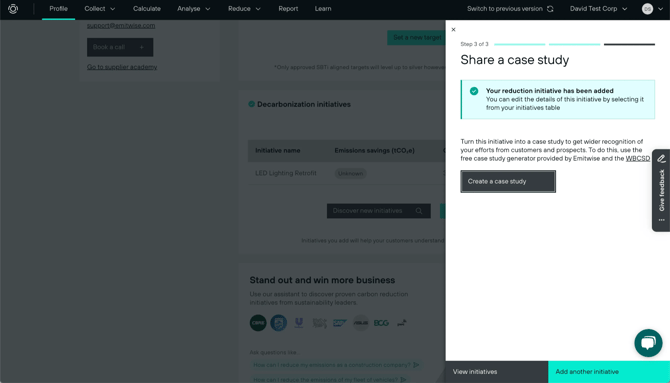
Task: Click the Decarbonization initiatives check icon
Action: click(x=252, y=104)
